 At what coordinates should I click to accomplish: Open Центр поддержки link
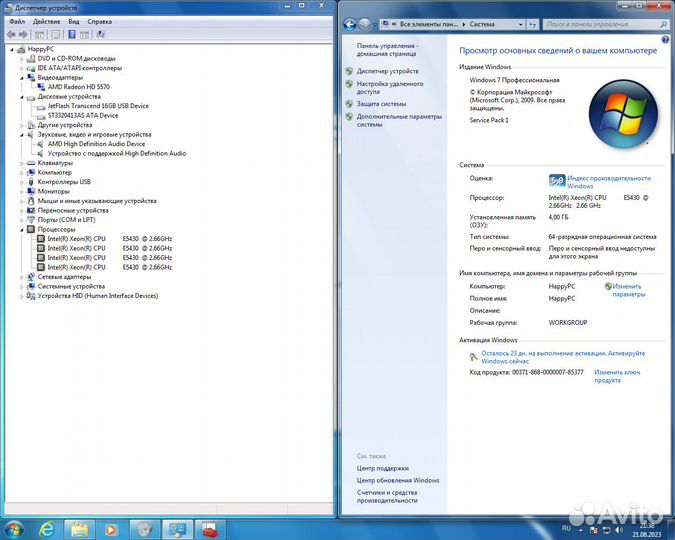(383, 468)
